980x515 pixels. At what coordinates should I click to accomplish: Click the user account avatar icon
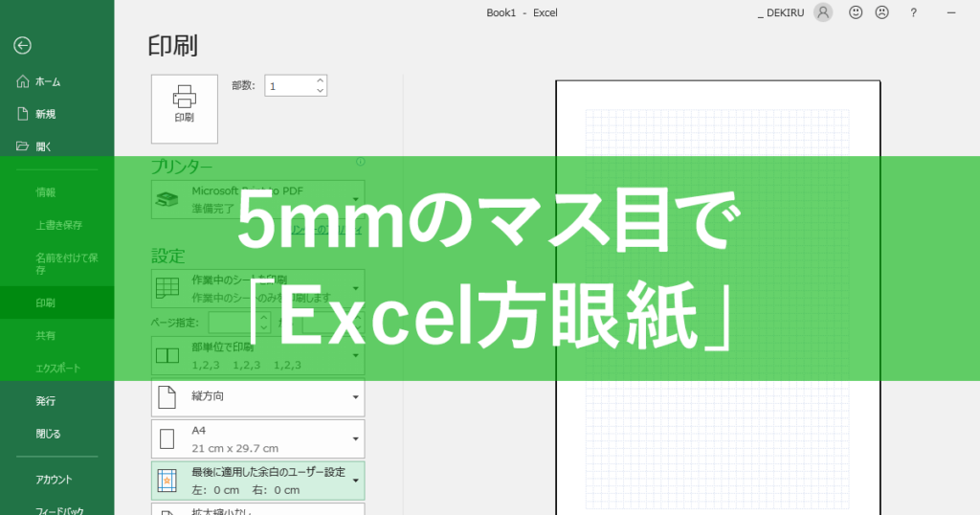tap(822, 12)
